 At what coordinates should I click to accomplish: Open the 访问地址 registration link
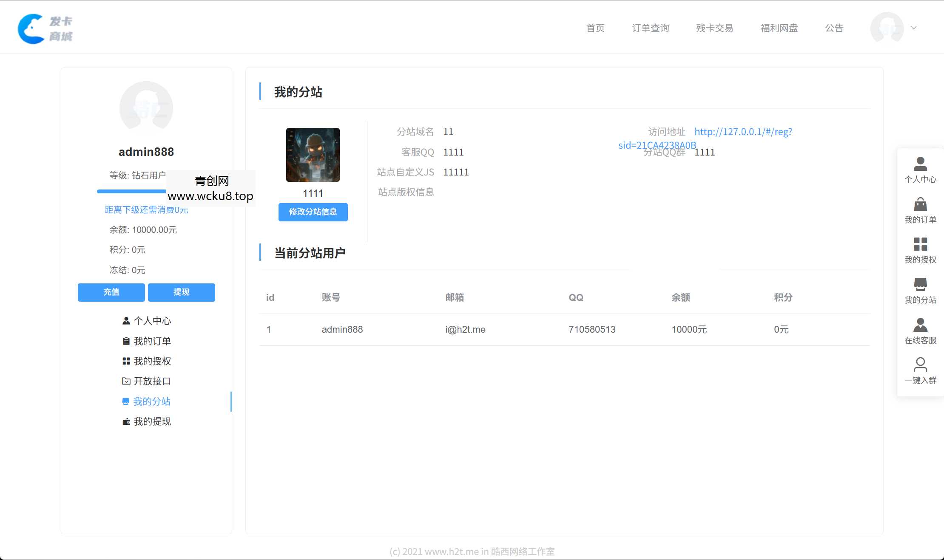[743, 132]
